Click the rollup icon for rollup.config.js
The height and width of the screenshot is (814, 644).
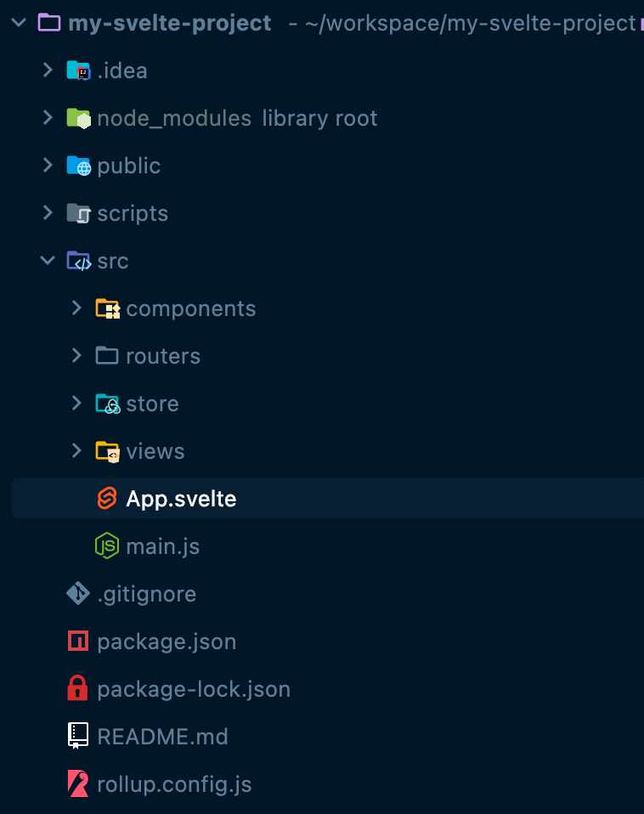(x=78, y=783)
